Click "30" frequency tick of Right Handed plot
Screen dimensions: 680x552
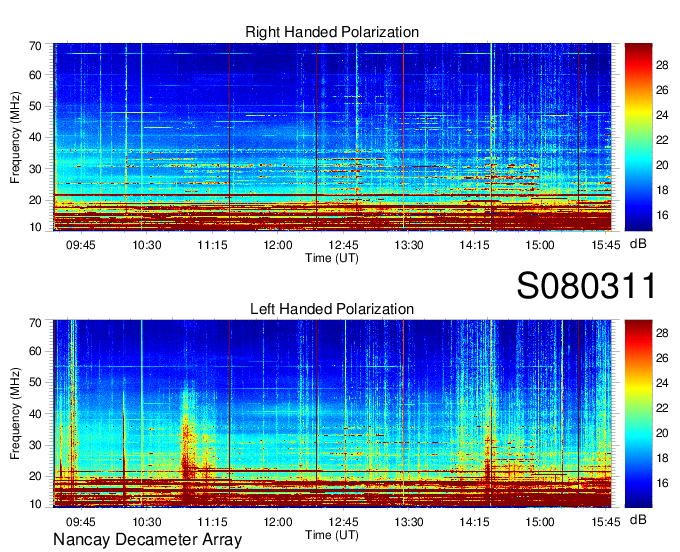[x=35, y=169]
